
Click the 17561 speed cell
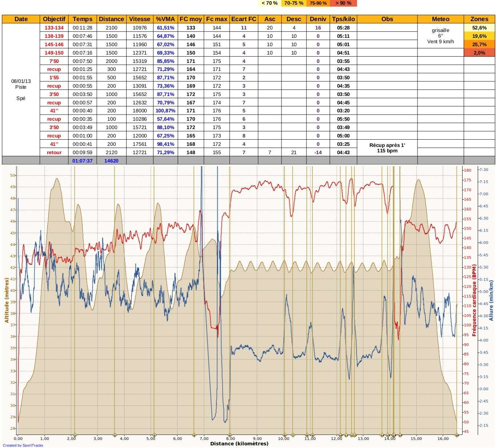[x=140, y=144]
